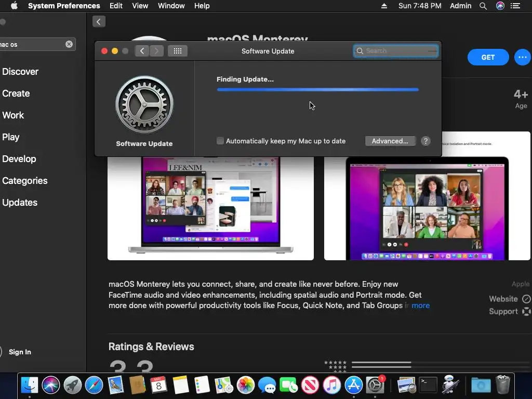This screenshot has height=399, width=532.
Task: Open Notes app in the dock
Action: click(180, 385)
